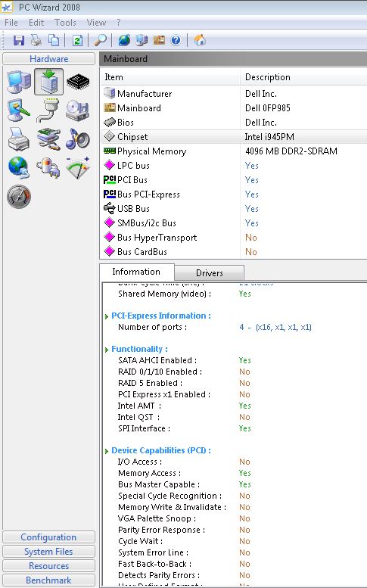Expand the PCI-Express Information section arrow
The height and width of the screenshot is (588, 367).
tap(107, 316)
